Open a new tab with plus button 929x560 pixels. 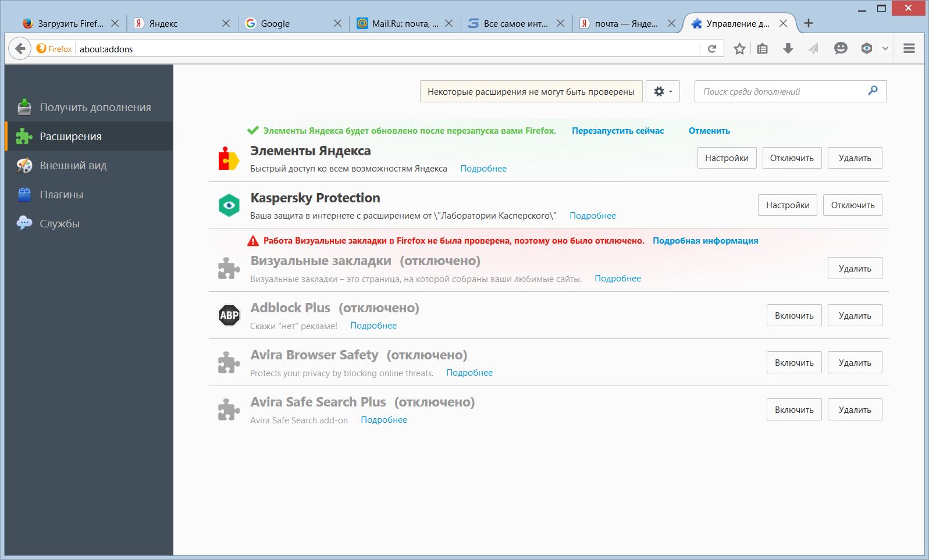(x=809, y=23)
